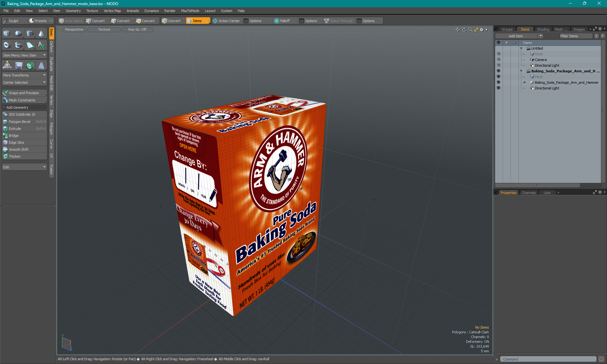The image size is (607, 364).
Task: Collapse the Untitled scene tree
Action: tap(521, 48)
